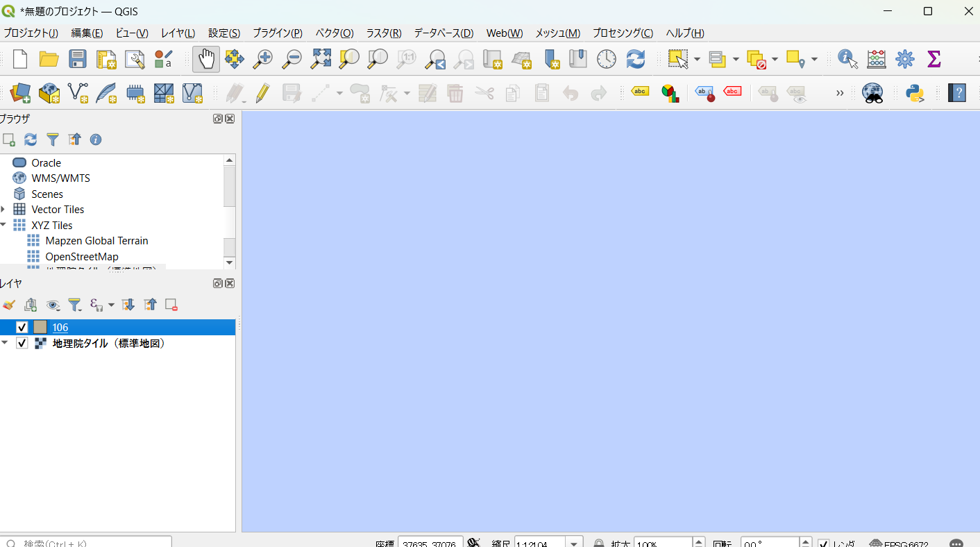Select Mapzen Global Terrain in browser tree
This screenshot has height=547, width=980.
click(96, 241)
